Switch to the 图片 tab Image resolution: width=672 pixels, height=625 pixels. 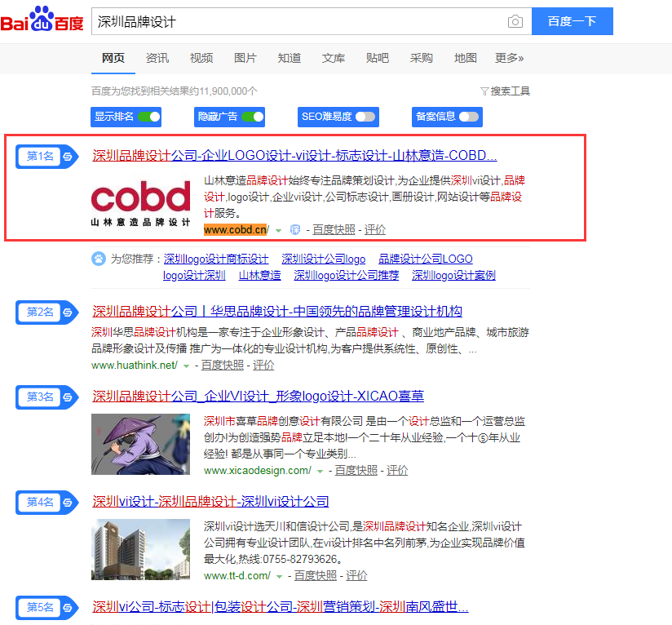point(245,58)
